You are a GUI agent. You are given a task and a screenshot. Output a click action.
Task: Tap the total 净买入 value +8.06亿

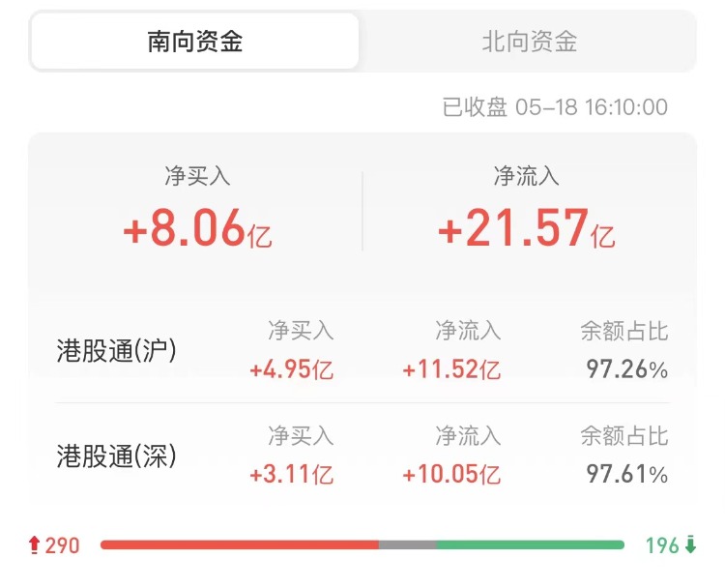coord(198,230)
